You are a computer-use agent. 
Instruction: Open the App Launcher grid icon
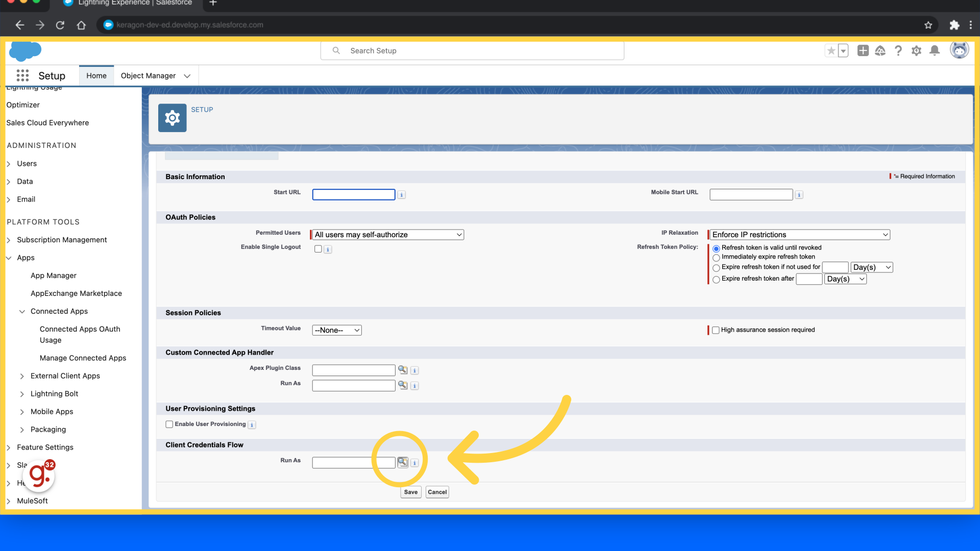tap(22, 76)
